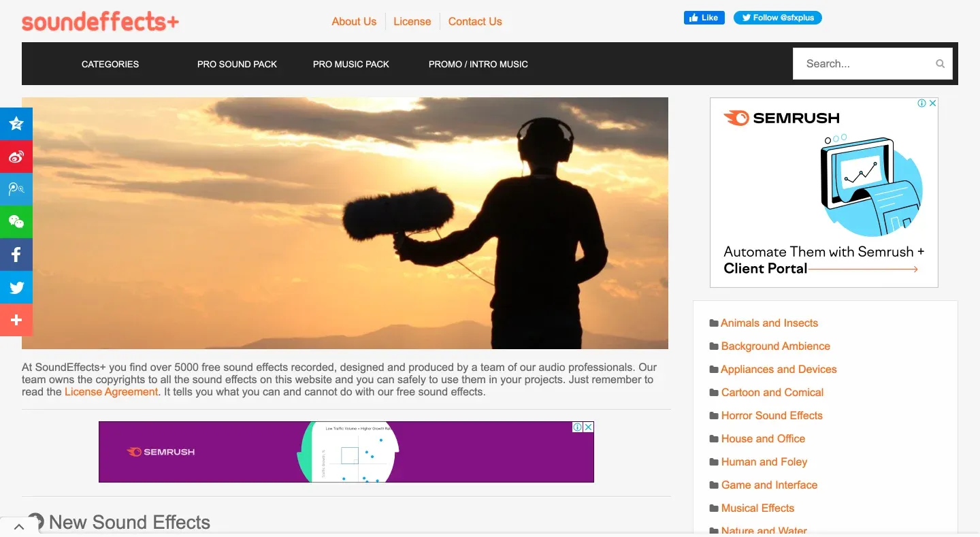
Task: Click the search magnifier icon
Action: coord(940,64)
